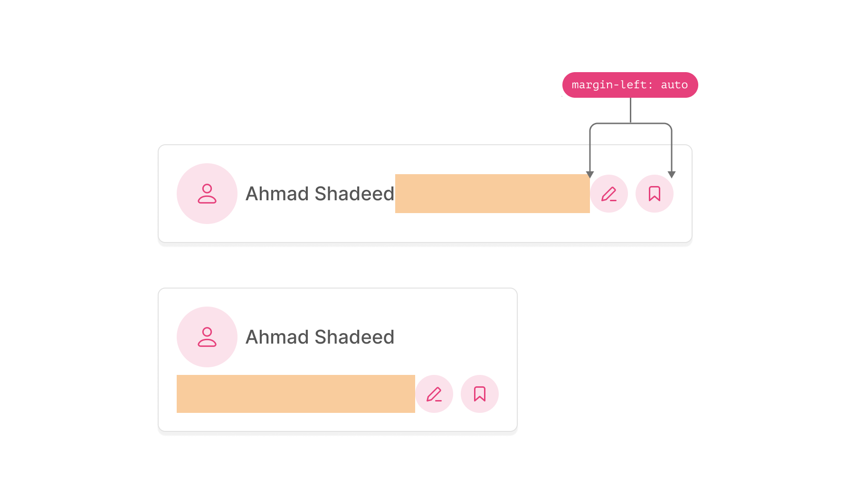The width and height of the screenshot is (855, 504).
Task: Click the bookmark icon in bottom card
Action: coord(479,394)
